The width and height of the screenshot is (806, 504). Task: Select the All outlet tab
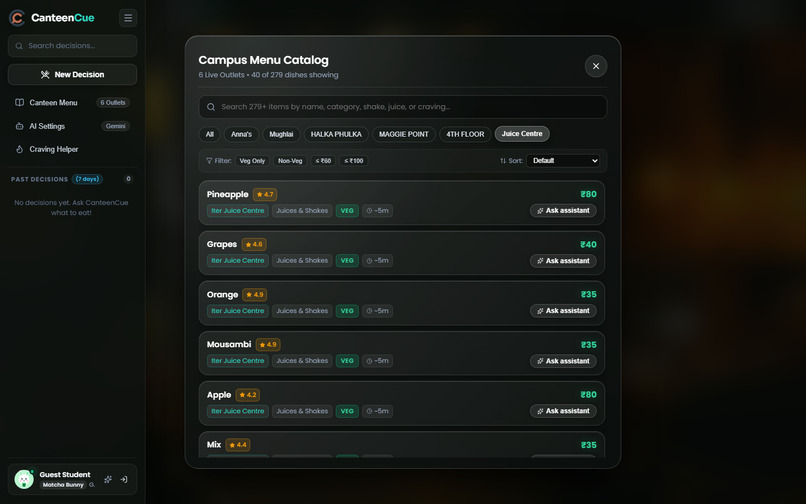pyautogui.click(x=210, y=134)
